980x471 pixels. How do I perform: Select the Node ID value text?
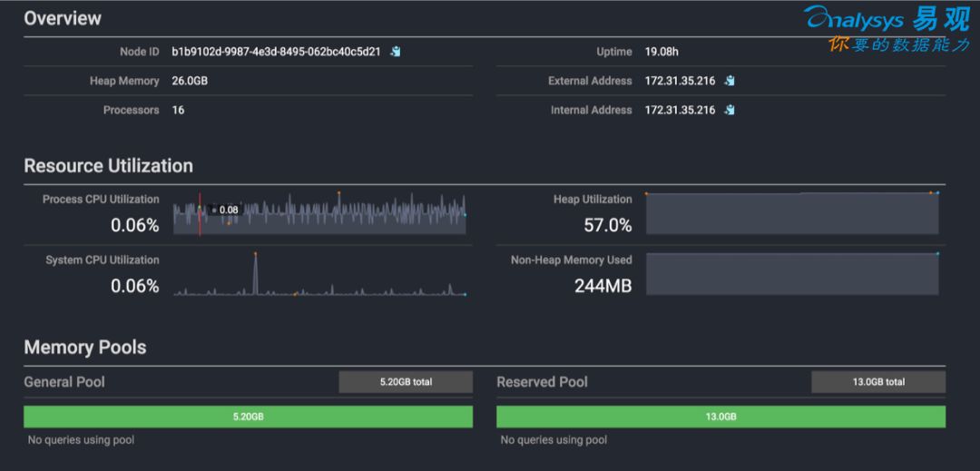click(x=276, y=52)
